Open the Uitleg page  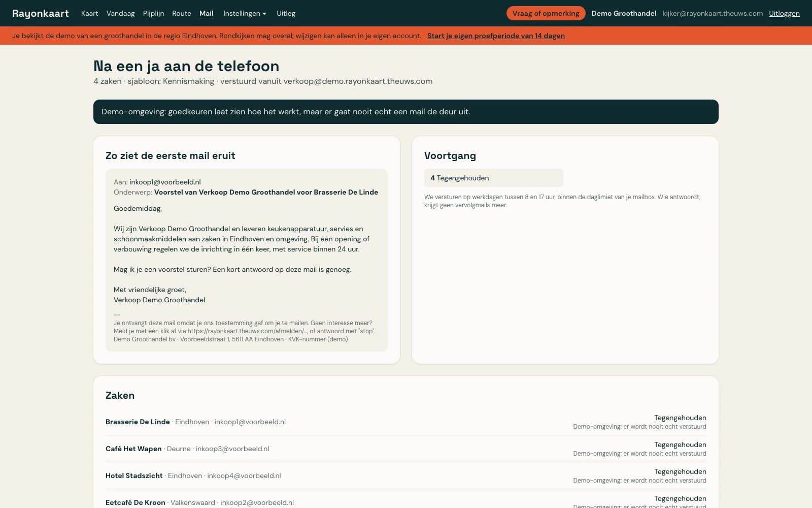pyautogui.click(x=286, y=13)
